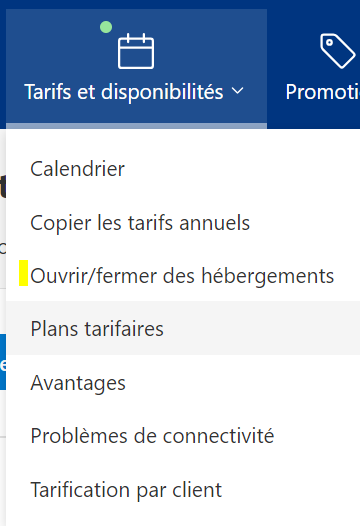The width and height of the screenshot is (360, 526).
Task: Select Ouvrir/fermer des hébergements menu entry
Action: click(x=183, y=276)
